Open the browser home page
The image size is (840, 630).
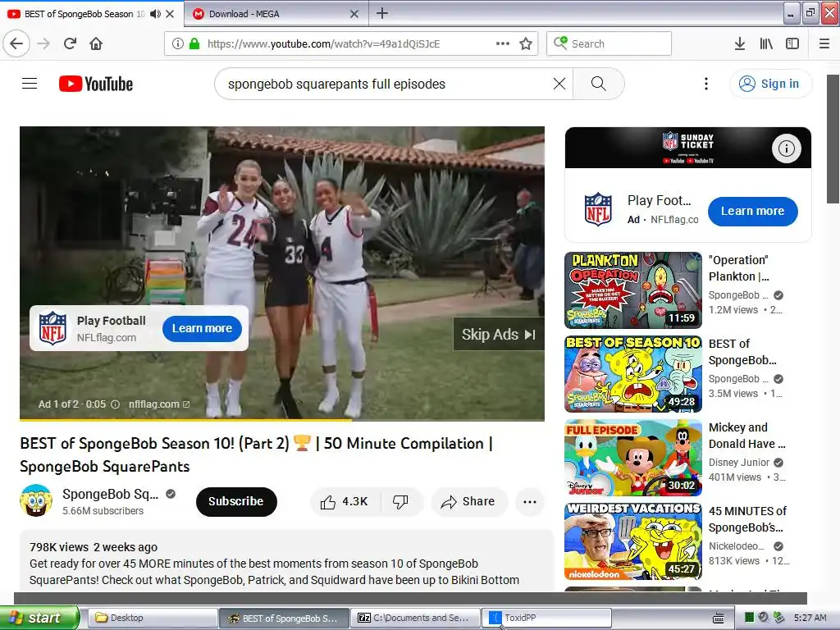(x=96, y=43)
